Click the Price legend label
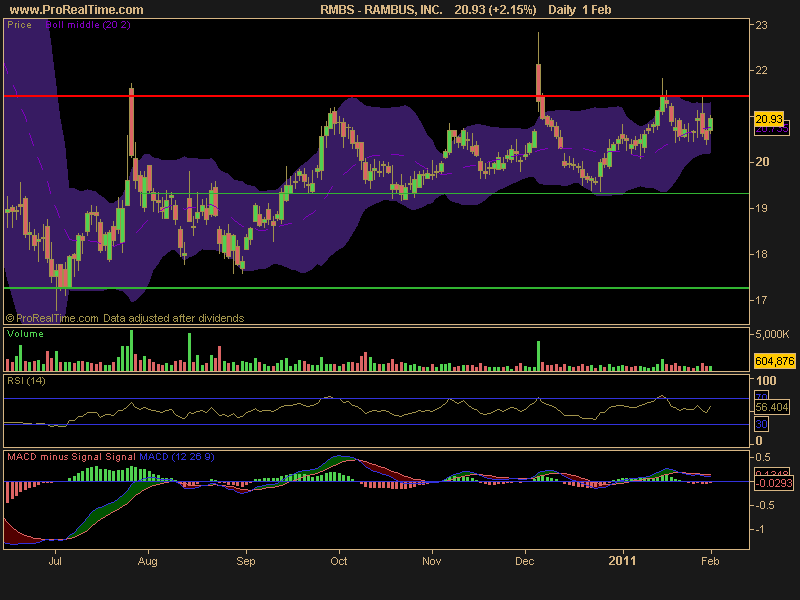 pyautogui.click(x=19, y=24)
